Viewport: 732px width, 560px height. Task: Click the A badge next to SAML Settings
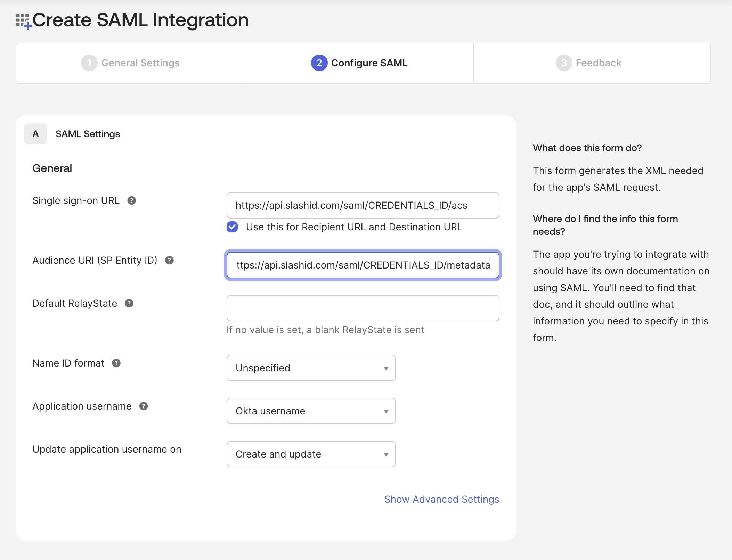click(x=35, y=134)
